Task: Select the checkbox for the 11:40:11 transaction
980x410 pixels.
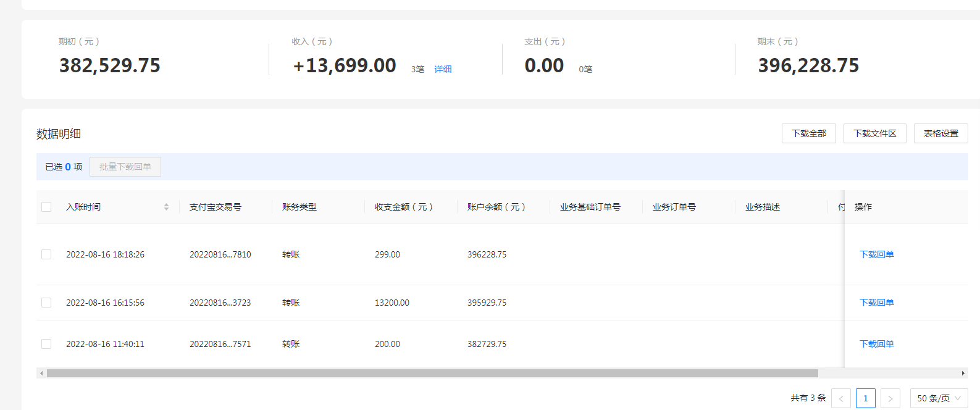Action: click(x=46, y=344)
